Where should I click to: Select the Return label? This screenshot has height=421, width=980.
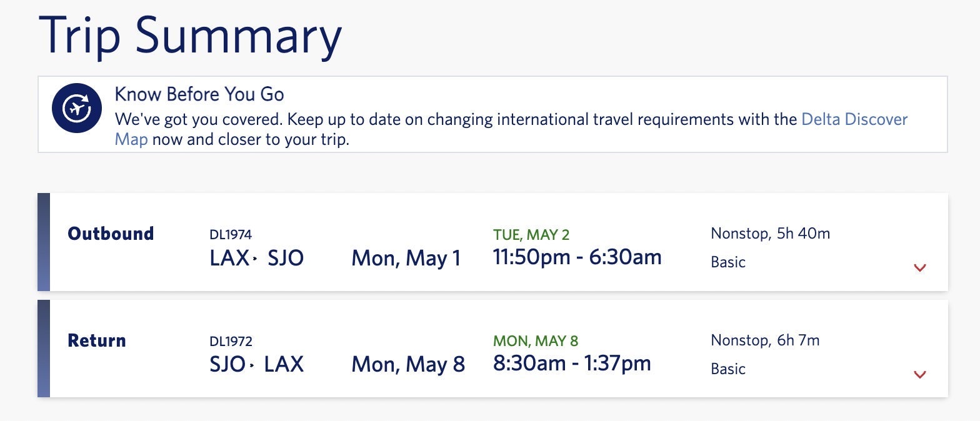[x=97, y=340]
